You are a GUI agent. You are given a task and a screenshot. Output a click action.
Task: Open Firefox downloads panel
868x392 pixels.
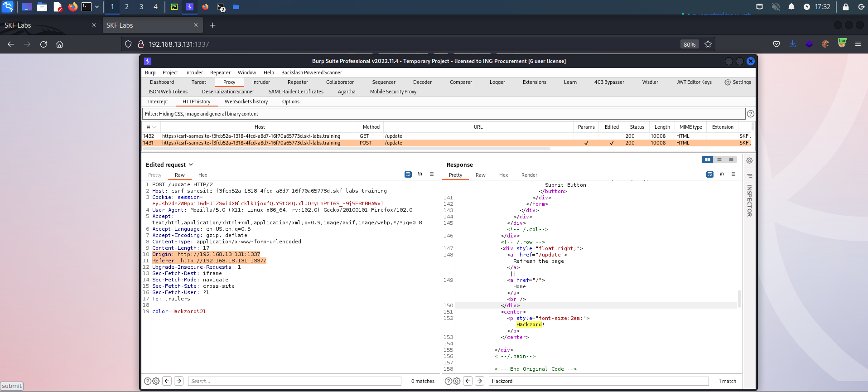coord(792,44)
